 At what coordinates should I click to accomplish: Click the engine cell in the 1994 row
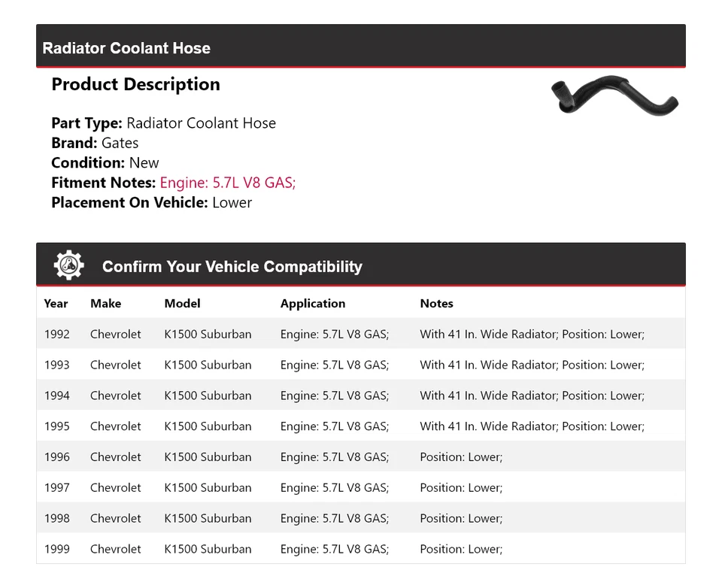(x=335, y=396)
